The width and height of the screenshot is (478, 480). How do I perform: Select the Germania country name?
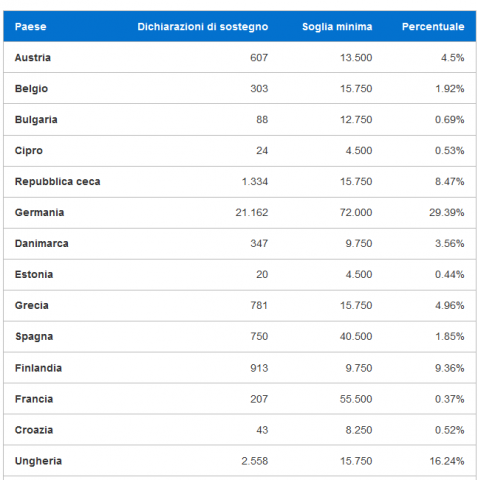[x=39, y=212]
